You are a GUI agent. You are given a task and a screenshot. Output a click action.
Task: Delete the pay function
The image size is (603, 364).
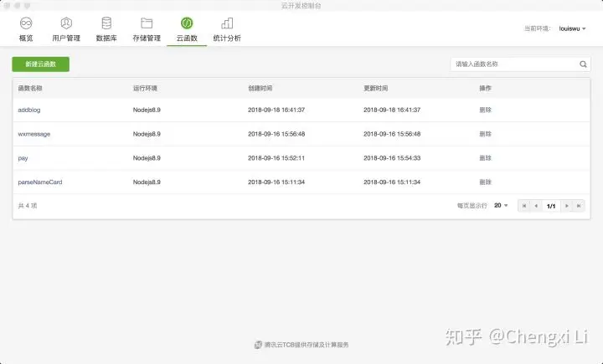tap(485, 158)
